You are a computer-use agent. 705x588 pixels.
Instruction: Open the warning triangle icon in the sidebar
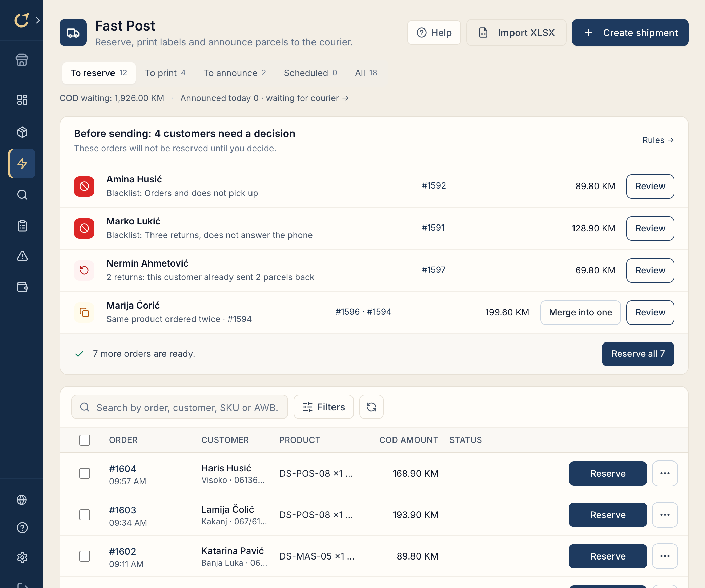point(22,256)
